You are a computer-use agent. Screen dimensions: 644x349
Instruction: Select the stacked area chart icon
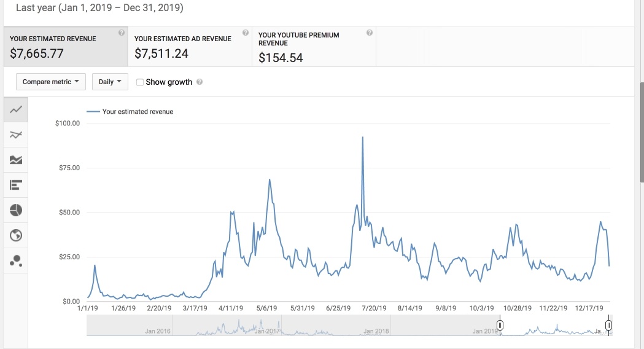pyautogui.click(x=16, y=160)
